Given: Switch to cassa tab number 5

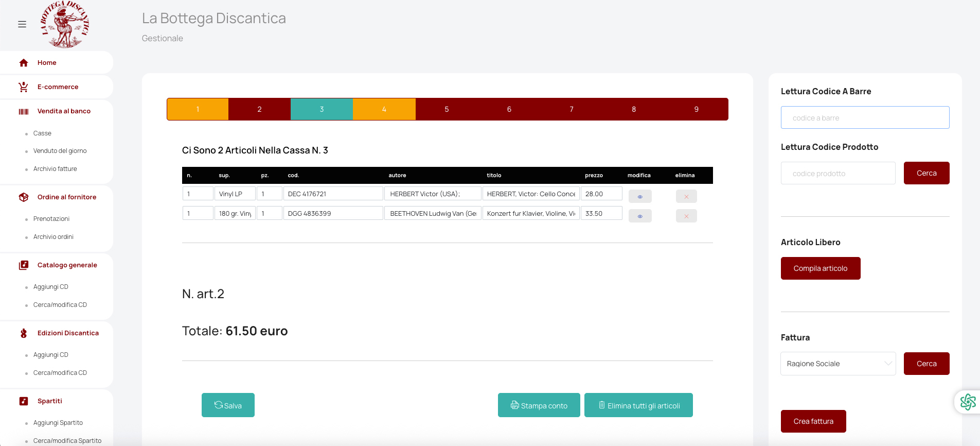Looking at the screenshot, I should (x=447, y=109).
